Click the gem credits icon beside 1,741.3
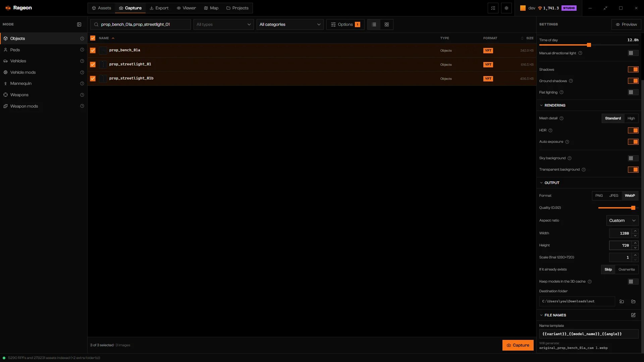This screenshot has height=362, width=644. pyautogui.click(x=540, y=8)
